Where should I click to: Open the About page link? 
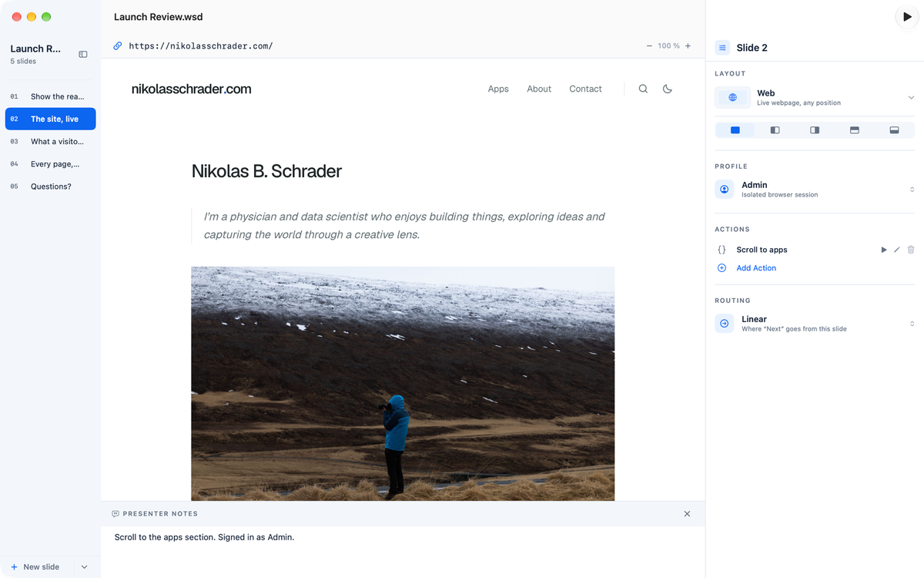pos(539,89)
